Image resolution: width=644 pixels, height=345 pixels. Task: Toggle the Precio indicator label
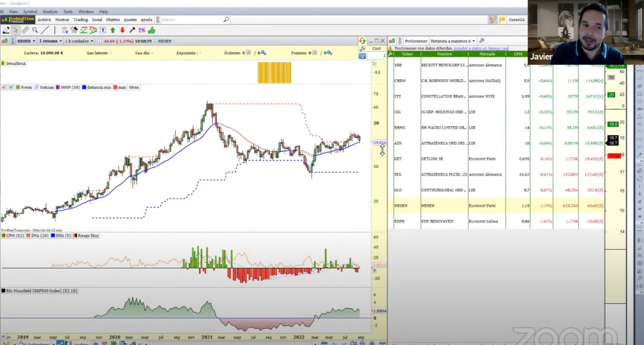(x=26, y=87)
